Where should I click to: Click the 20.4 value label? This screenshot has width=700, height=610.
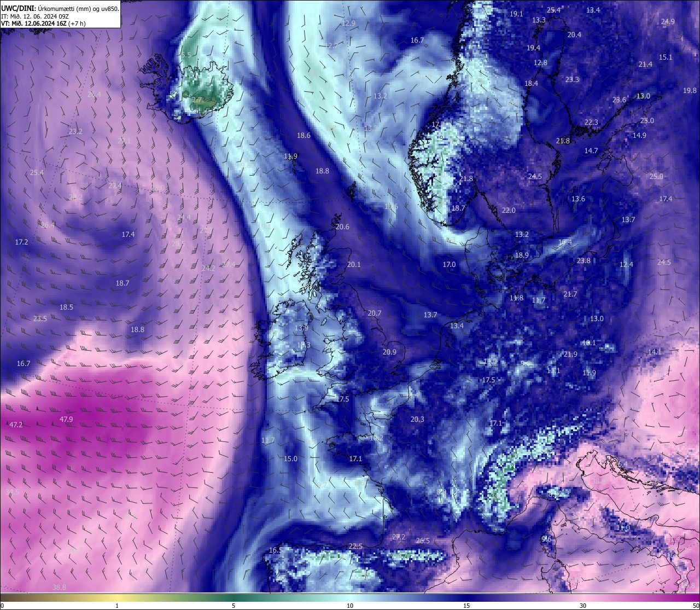point(574,35)
